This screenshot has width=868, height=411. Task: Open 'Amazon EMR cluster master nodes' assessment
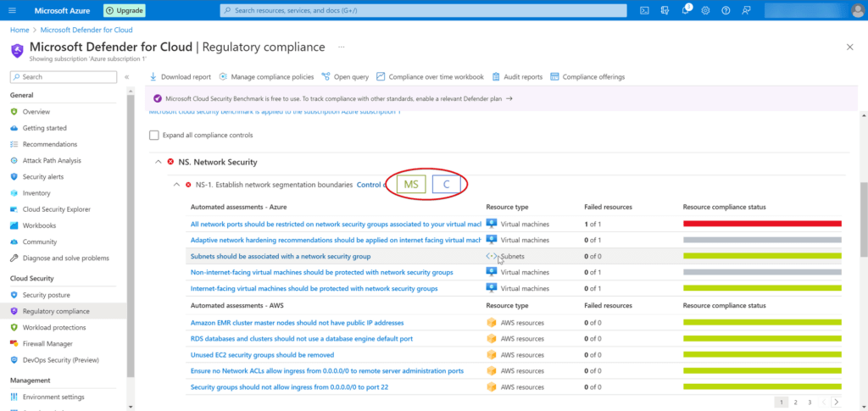click(297, 323)
